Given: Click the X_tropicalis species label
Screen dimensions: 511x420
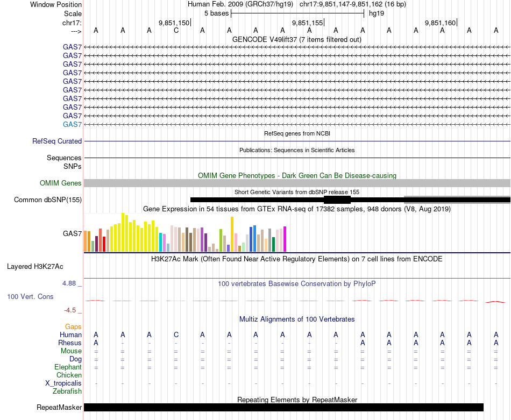Looking at the screenshot, I should pyautogui.click(x=63, y=383).
